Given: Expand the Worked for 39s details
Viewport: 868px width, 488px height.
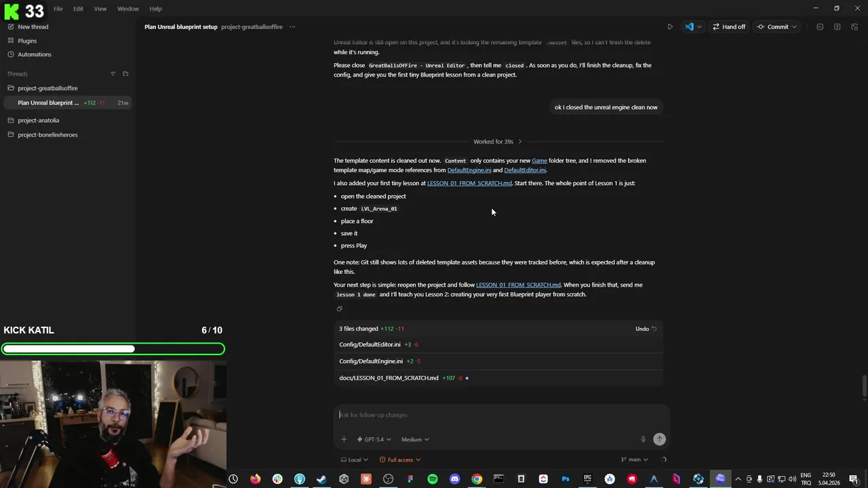Looking at the screenshot, I should tap(498, 142).
